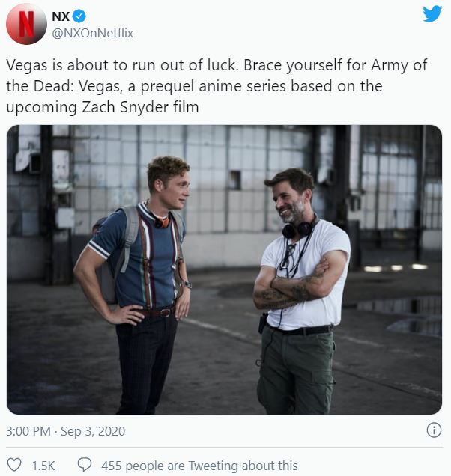
Task: Click the blue verified badge
Action: (x=79, y=16)
